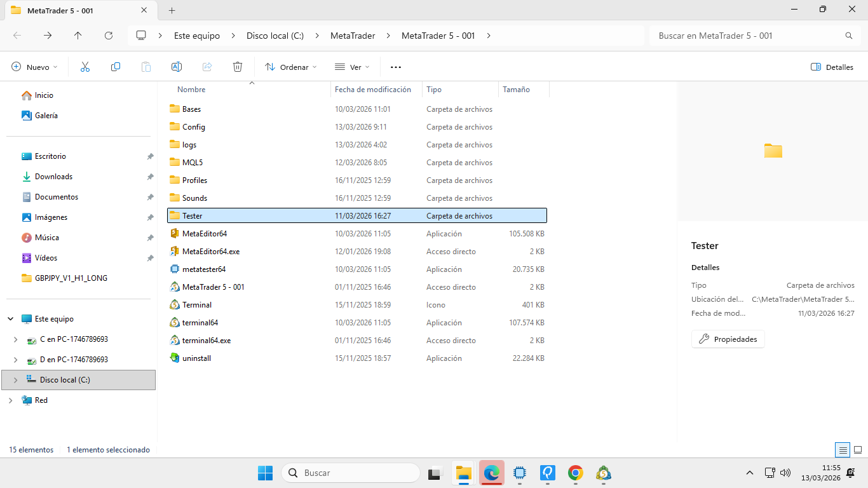Go up one folder with Up arrow
Image resolution: width=868 pixels, height=488 pixels.
click(x=78, y=36)
